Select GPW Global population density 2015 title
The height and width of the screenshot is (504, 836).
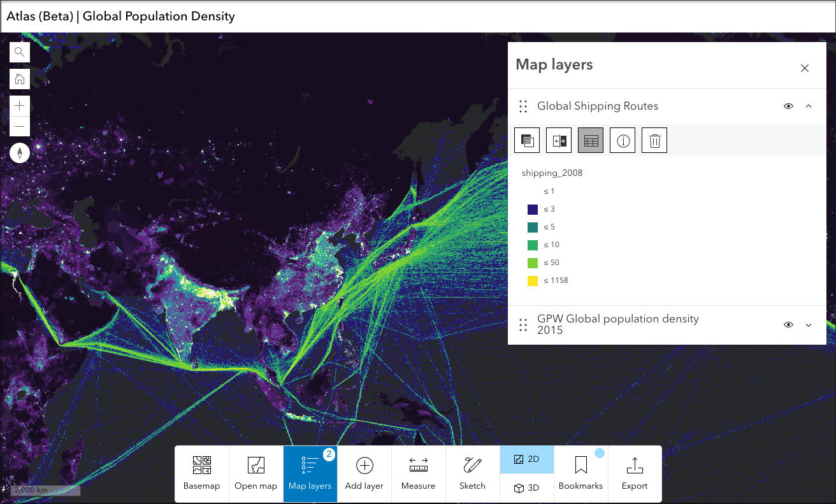coord(618,324)
